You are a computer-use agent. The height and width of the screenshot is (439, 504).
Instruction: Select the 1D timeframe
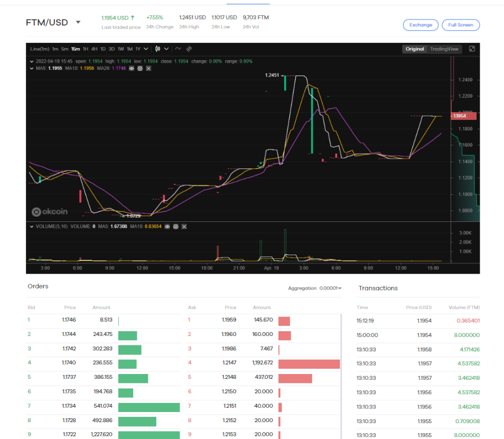point(103,49)
